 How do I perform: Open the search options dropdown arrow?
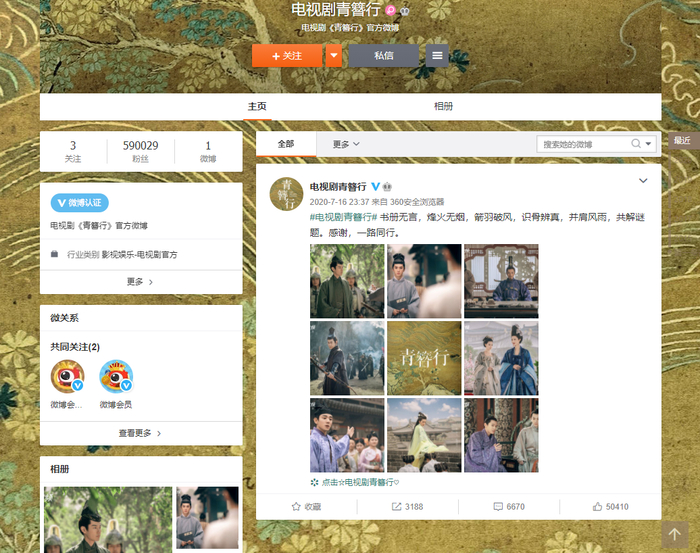coord(648,144)
